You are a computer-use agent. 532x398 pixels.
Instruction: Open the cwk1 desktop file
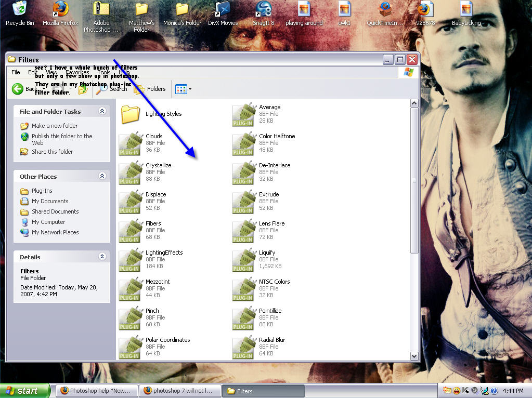click(344, 14)
